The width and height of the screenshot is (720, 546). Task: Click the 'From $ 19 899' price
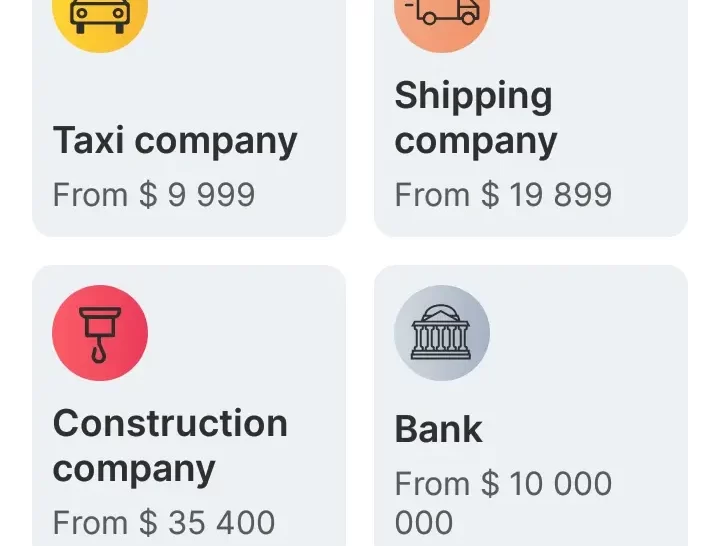point(503,194)
